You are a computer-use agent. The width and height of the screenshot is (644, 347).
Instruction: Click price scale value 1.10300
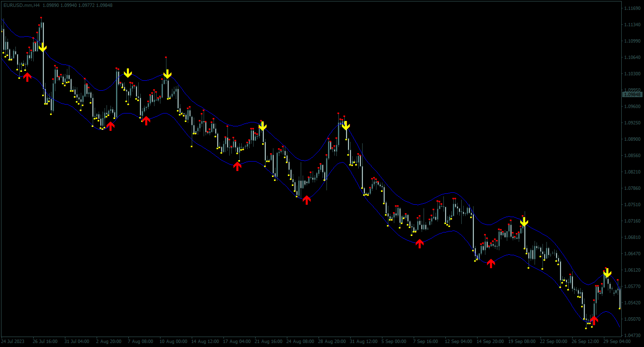[x=632, y=74]
